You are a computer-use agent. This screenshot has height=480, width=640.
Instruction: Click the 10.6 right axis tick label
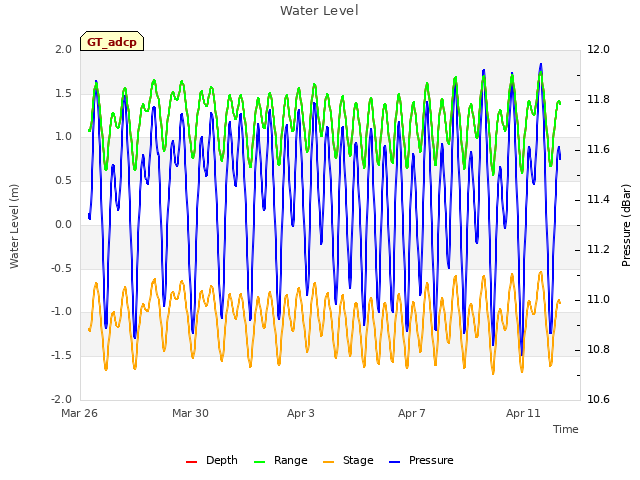pyautogui.click(x=598, y=399)
